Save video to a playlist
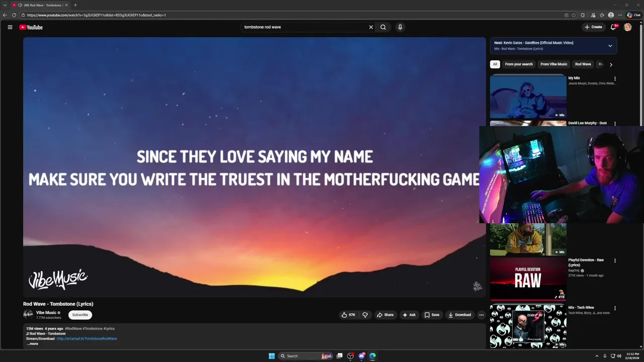This screenshot has height=362, width=644. tap(432, 315)
